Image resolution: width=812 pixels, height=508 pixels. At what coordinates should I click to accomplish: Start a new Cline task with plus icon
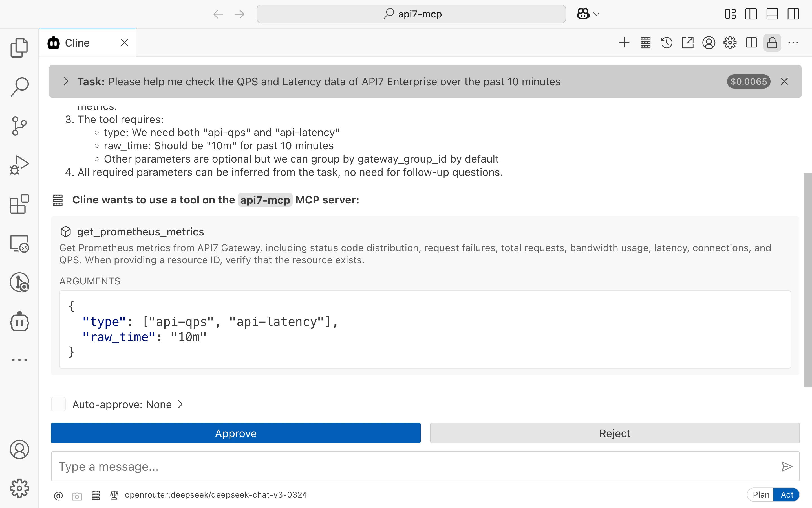coord(624,43)
